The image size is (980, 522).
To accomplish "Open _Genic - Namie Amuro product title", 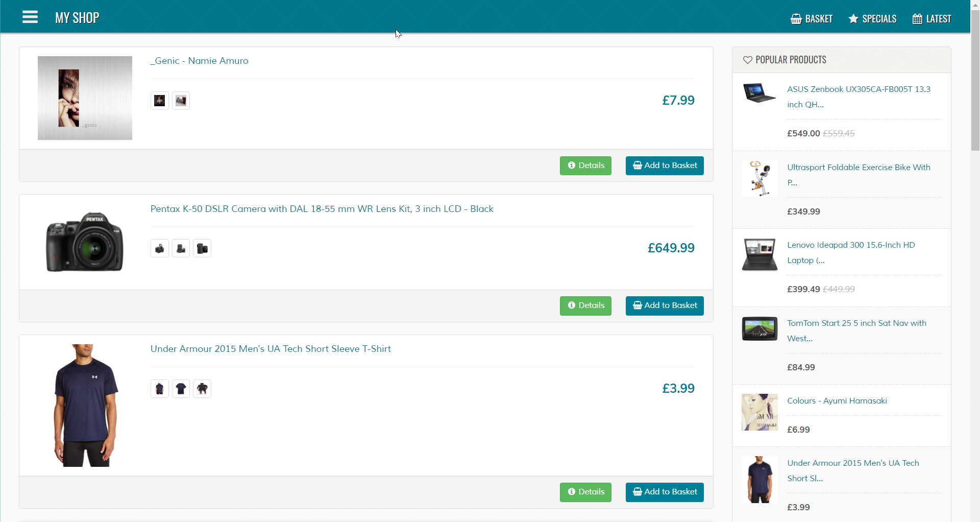I will [200, 61].
